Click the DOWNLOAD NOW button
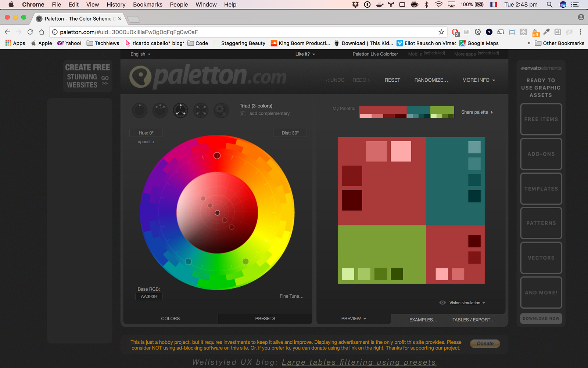 click(541, 319)
